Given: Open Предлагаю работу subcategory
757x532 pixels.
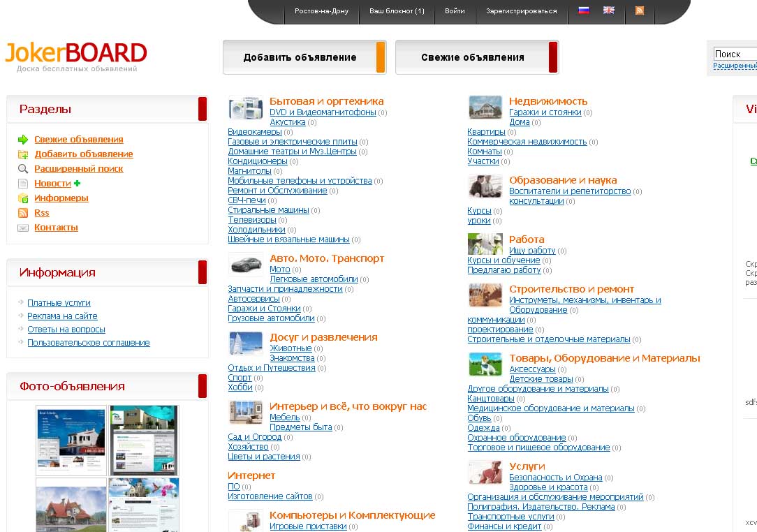Looking at the screenshot, I should (504, 270).
